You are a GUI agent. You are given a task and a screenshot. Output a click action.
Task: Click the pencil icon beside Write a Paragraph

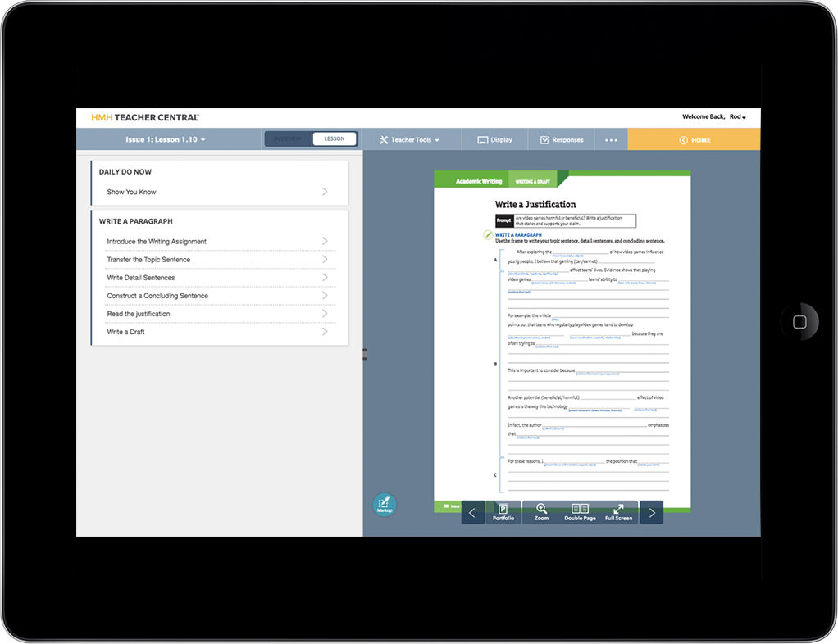pos(488,235)
